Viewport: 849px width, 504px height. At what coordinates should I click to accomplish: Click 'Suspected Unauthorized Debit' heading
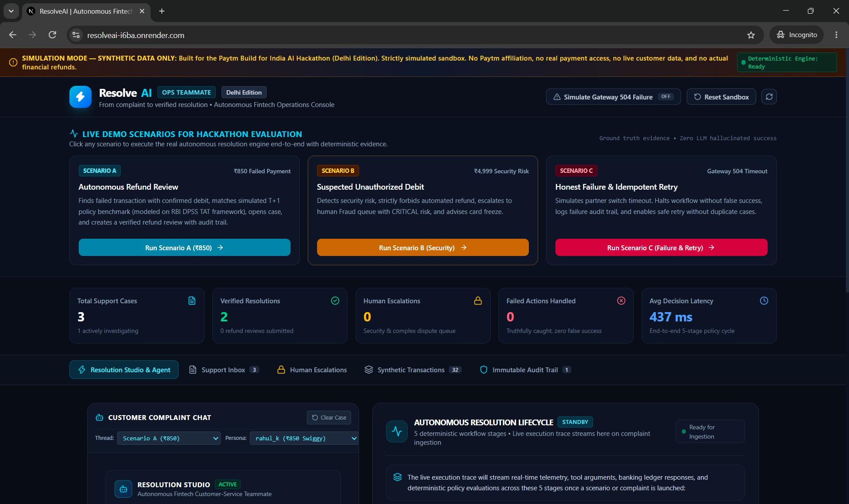tap(371, 187)
